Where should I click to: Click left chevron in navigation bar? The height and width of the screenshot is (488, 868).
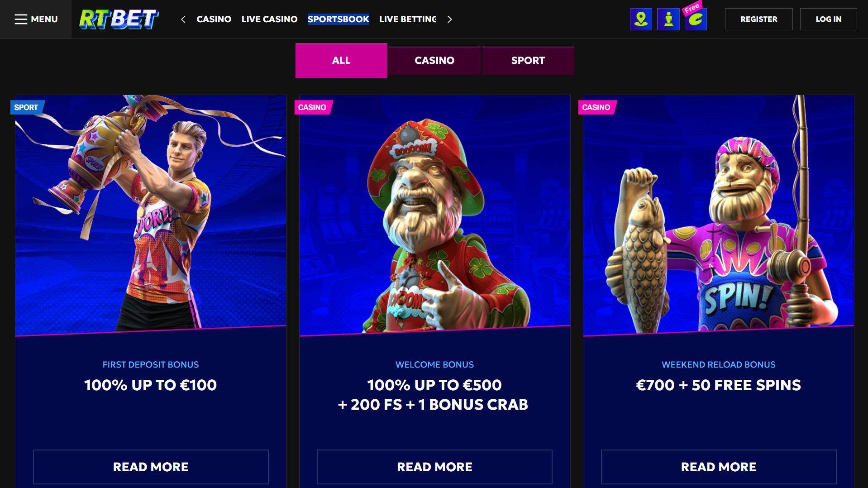tap(183, 19)
